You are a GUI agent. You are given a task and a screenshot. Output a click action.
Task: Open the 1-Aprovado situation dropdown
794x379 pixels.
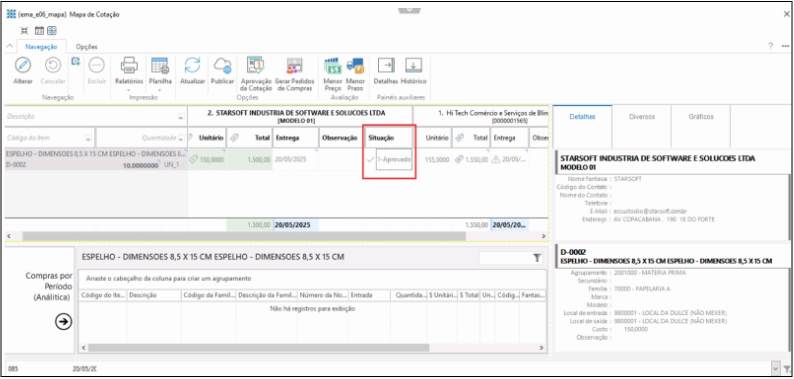tap(394, 159)
